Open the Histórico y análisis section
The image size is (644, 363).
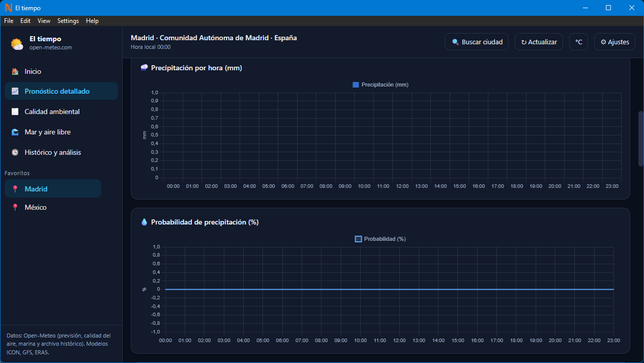(x=61, y=153)
